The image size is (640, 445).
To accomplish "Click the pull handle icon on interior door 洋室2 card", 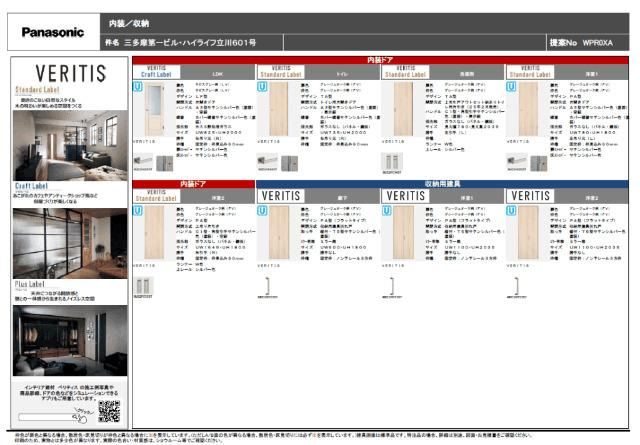I will tap(143, 287).
